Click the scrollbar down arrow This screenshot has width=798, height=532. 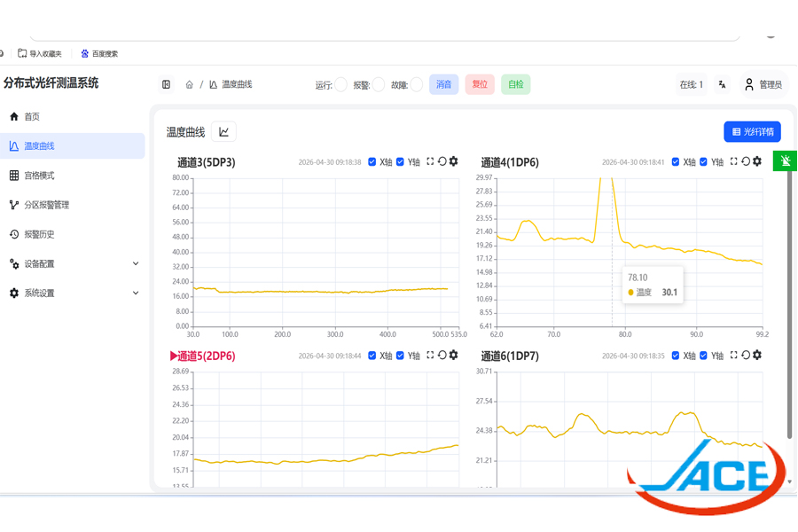[789, 481]
